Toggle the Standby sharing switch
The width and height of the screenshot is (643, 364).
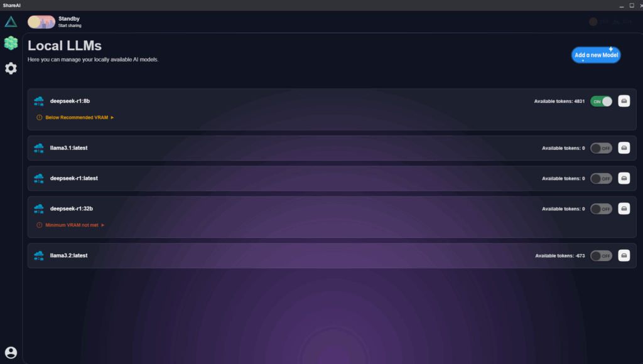click(x=41, y=22)
